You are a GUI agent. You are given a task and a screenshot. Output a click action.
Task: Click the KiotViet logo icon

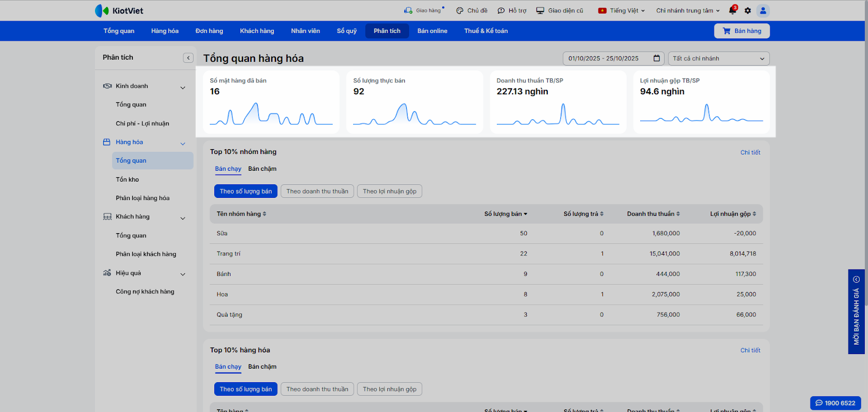(102, 11)
